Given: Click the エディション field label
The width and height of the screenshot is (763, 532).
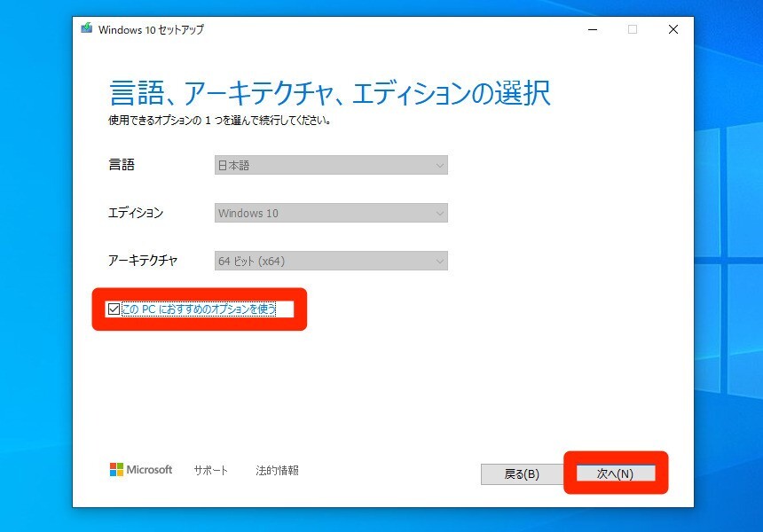Looking at the screenshot, I should coord(136,213).
